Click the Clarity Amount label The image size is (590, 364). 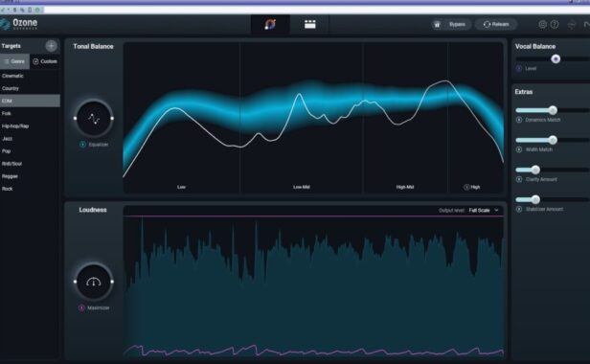(x=541, y=179)
